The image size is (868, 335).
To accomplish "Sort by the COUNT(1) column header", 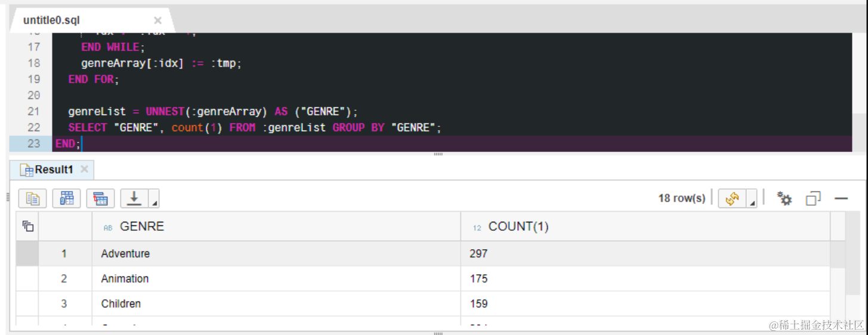I will tap(645, 227).
